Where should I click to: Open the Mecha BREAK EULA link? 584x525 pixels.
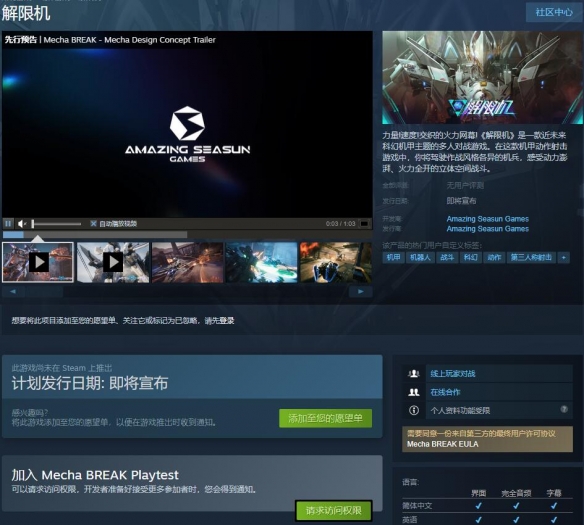(x=442, y=444)
